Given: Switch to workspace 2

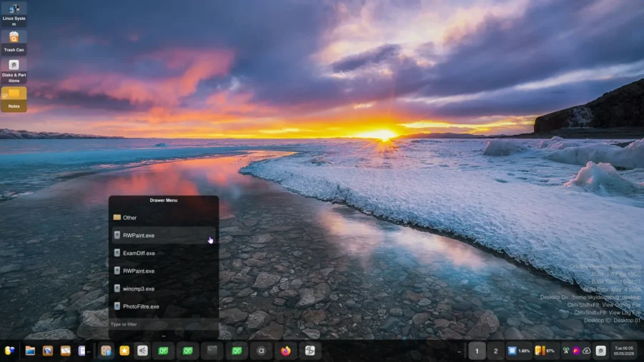Looking at the screenshot, I should 496,351.
